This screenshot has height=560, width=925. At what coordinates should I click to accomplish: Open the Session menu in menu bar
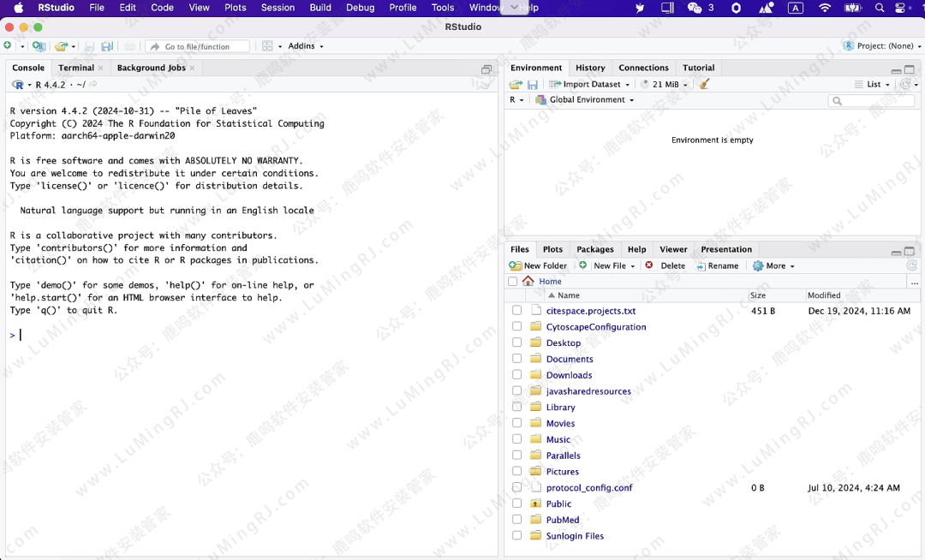[x=277, y=8]
